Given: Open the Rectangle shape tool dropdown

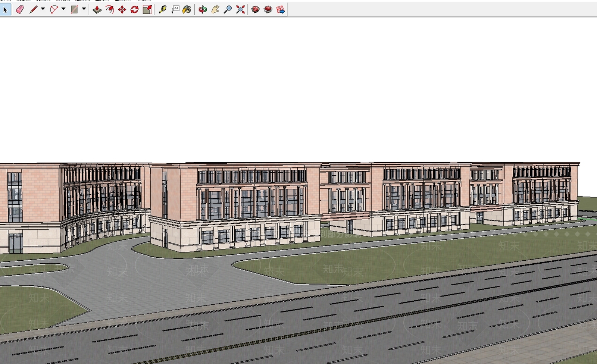Looking at the screenshot, I should pos(84,9).
